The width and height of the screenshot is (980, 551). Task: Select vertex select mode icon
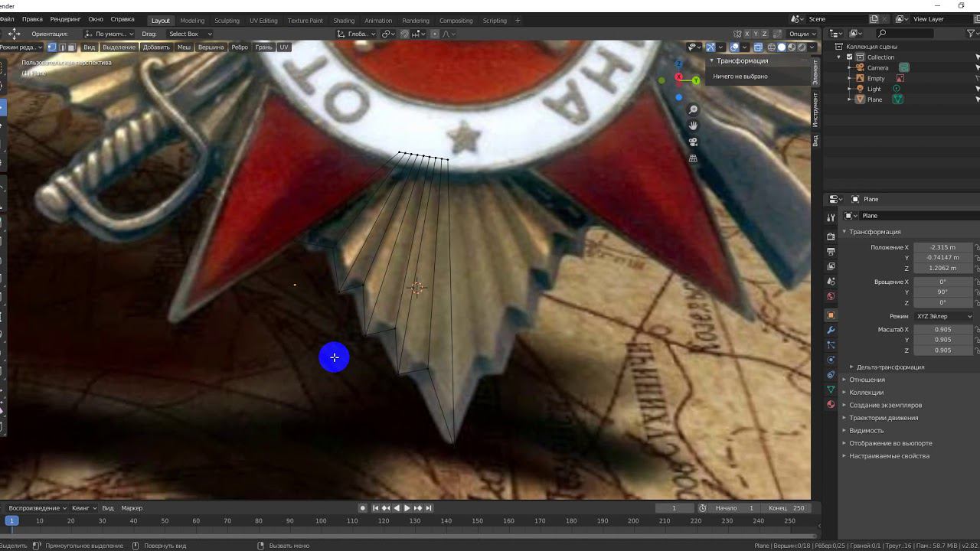(52, 47)
